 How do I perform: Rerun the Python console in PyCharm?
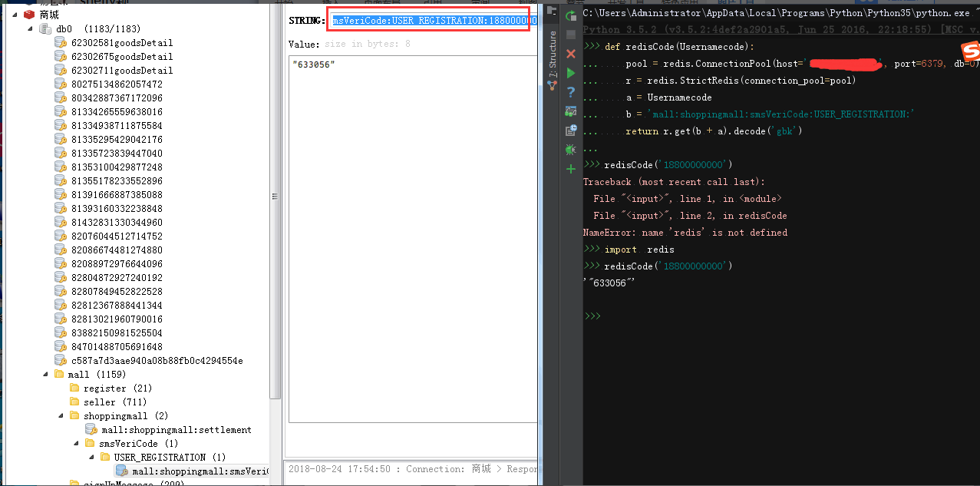point(570,16)
